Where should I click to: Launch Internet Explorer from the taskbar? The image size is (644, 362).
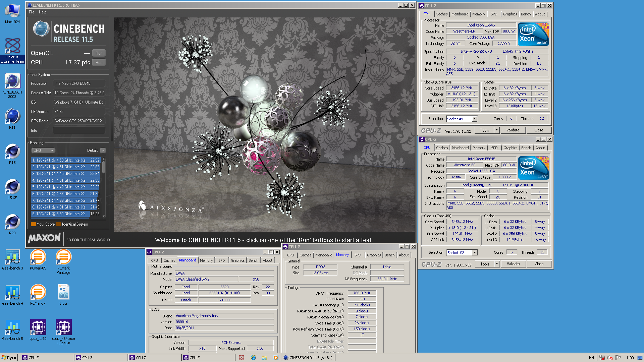[x=253, y=358]
